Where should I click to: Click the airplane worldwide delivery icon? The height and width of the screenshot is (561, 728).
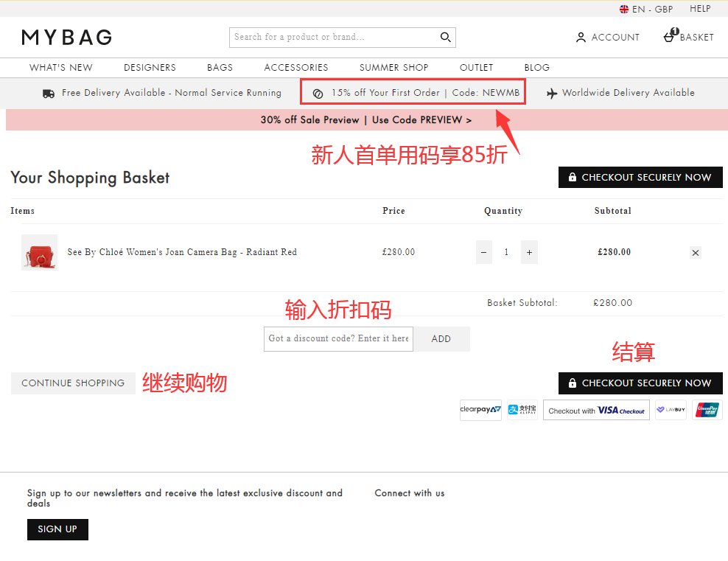point(552,94)
